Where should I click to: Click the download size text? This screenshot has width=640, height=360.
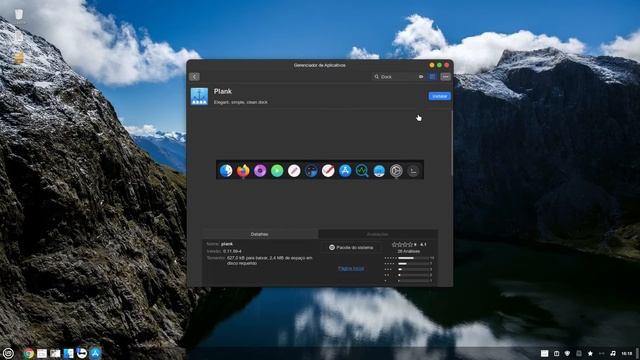269,260
